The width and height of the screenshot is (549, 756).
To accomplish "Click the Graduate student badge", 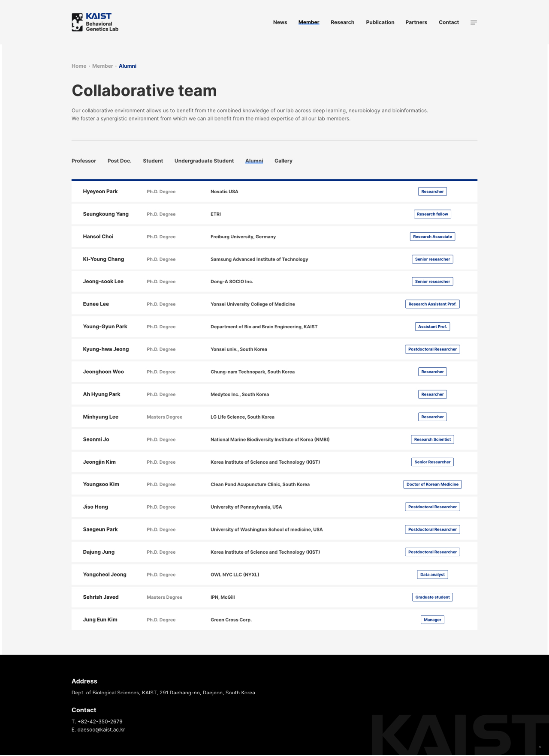I will (432, 597).
